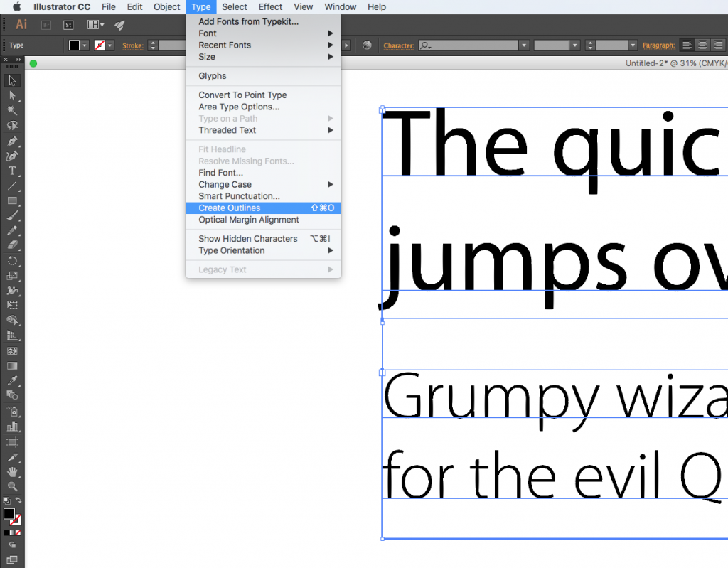Set align center paragraph option
The height and width of the screenshot is (568, 728).
702,45
